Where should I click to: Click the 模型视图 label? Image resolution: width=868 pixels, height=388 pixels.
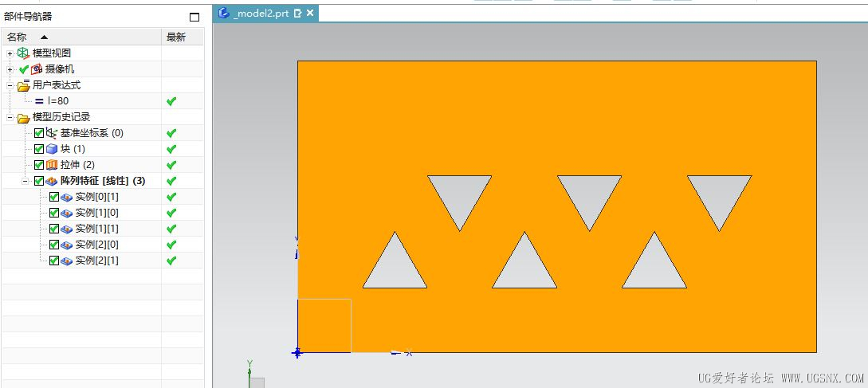(x=52, y=53)
